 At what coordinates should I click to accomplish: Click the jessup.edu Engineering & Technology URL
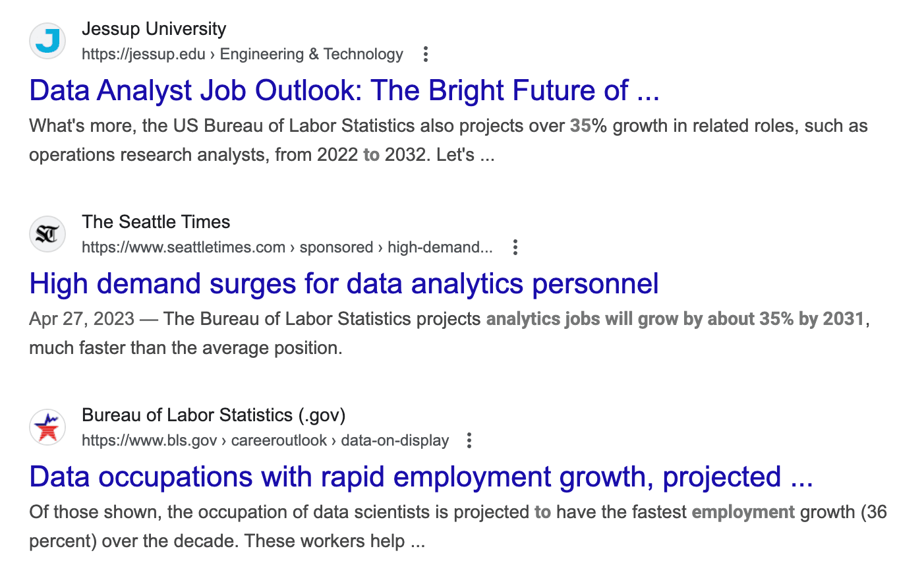tap(242, 54)
